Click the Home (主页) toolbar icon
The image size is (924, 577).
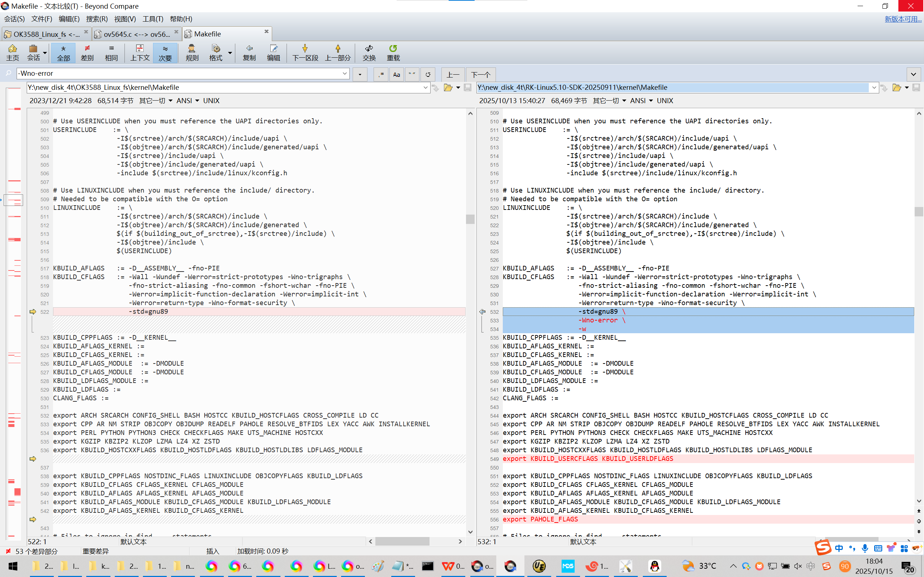tap(13, 52)
